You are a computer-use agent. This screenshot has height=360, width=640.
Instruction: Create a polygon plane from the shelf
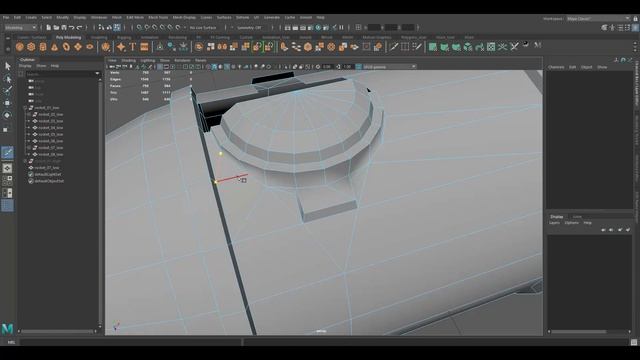click(x=78, y=47)
